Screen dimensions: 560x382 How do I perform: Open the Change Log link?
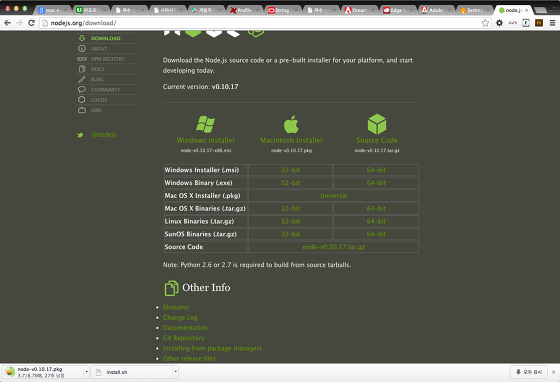[180, 317]
